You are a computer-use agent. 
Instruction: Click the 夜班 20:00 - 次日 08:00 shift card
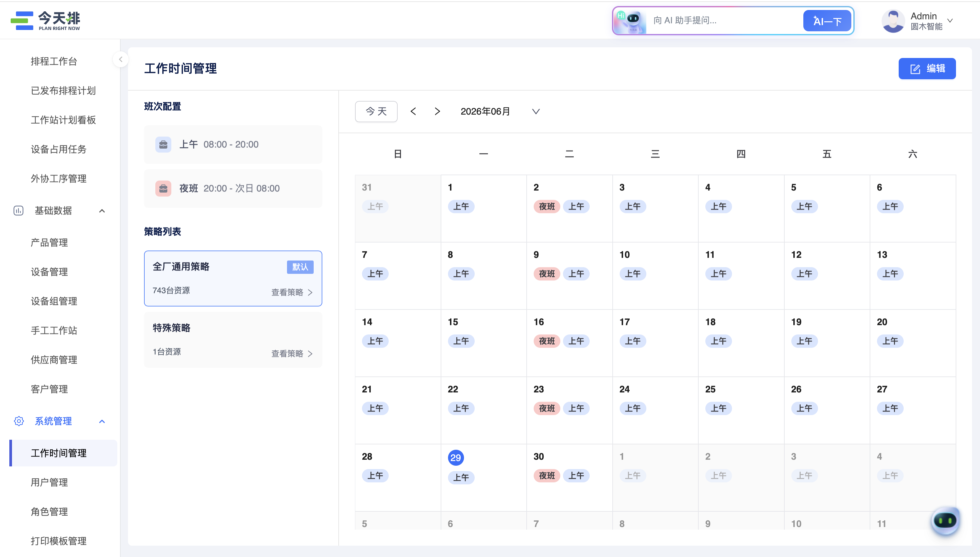[x=233, y=189]
